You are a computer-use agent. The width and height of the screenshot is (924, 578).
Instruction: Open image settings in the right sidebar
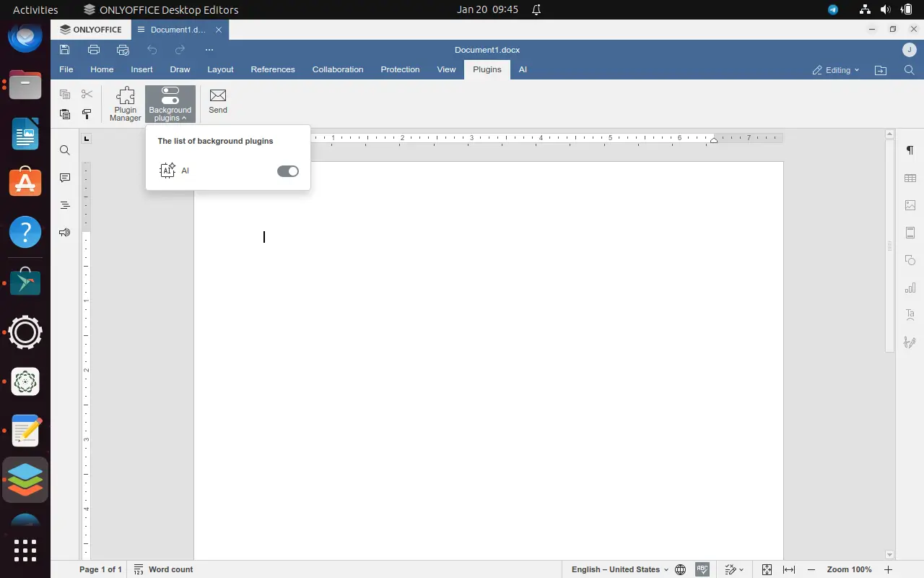click(910, 205)
